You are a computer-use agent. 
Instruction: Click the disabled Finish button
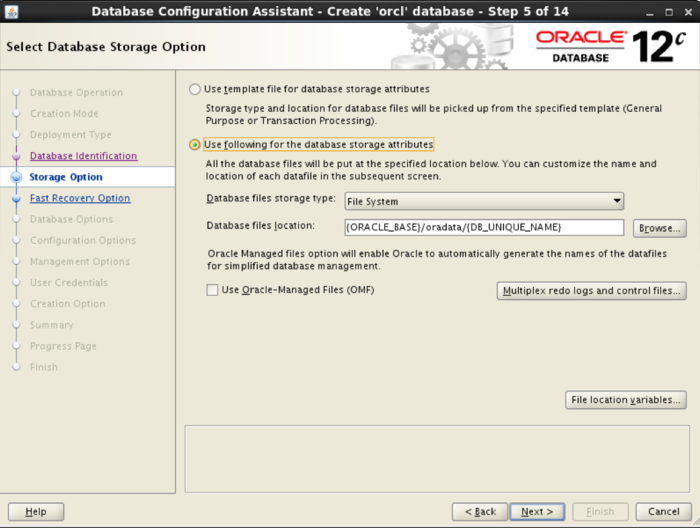coord(600,511)
